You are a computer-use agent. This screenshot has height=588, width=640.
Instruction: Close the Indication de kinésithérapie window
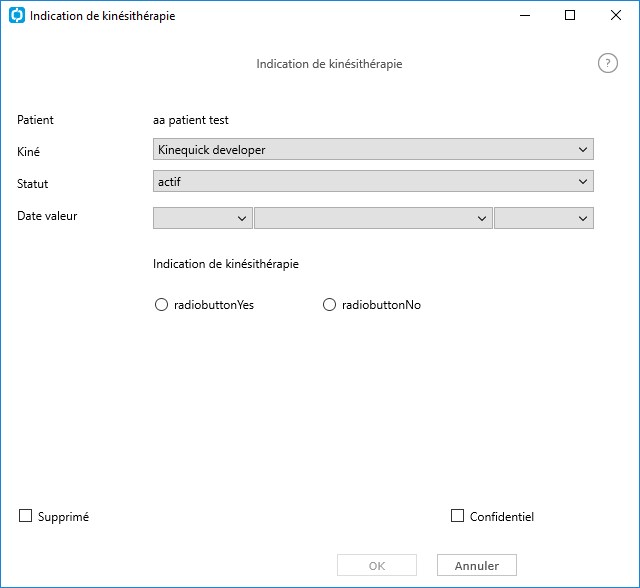pos(616,16)
